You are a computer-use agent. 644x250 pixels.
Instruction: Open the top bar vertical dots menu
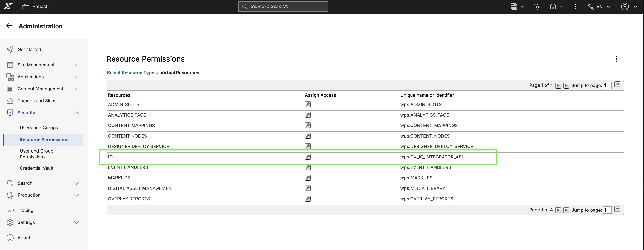click(x=575, y=7)
